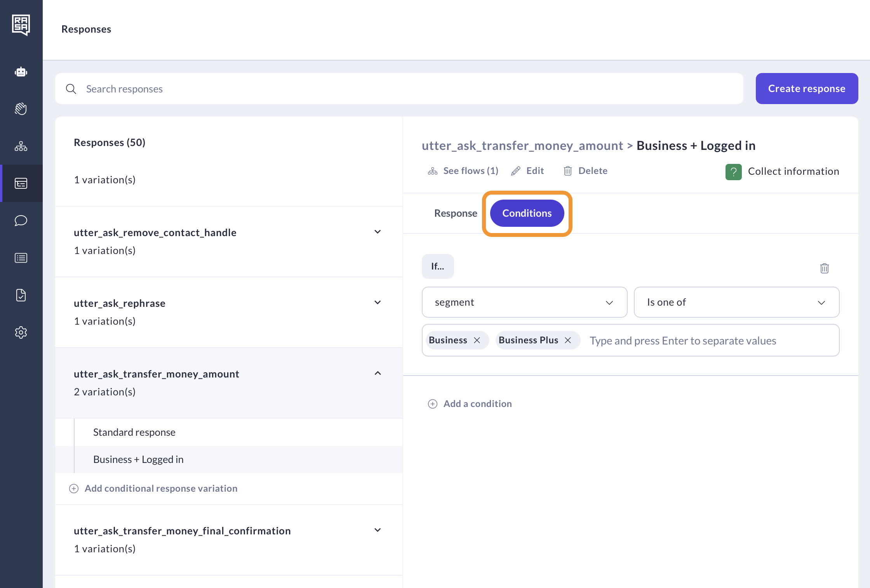Collapse utter_ask_transfer_money_amount variations
This screenshot has height=588, width=870.
click(378, 373)
